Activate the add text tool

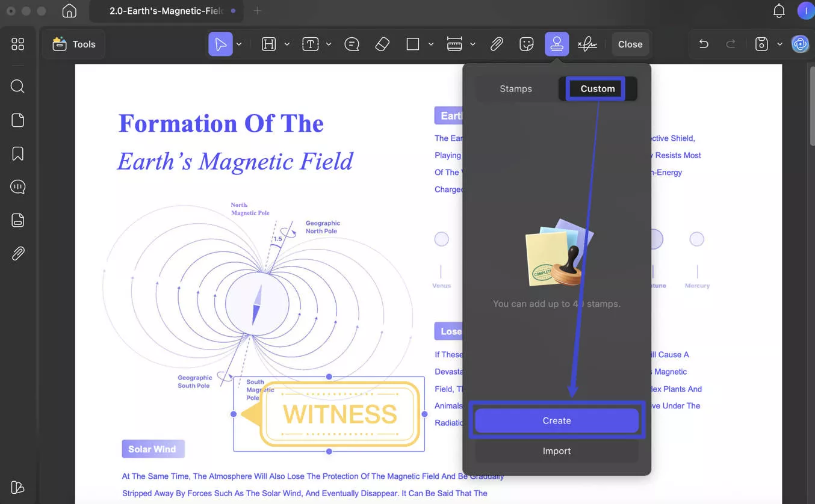(x=310, y=43)
